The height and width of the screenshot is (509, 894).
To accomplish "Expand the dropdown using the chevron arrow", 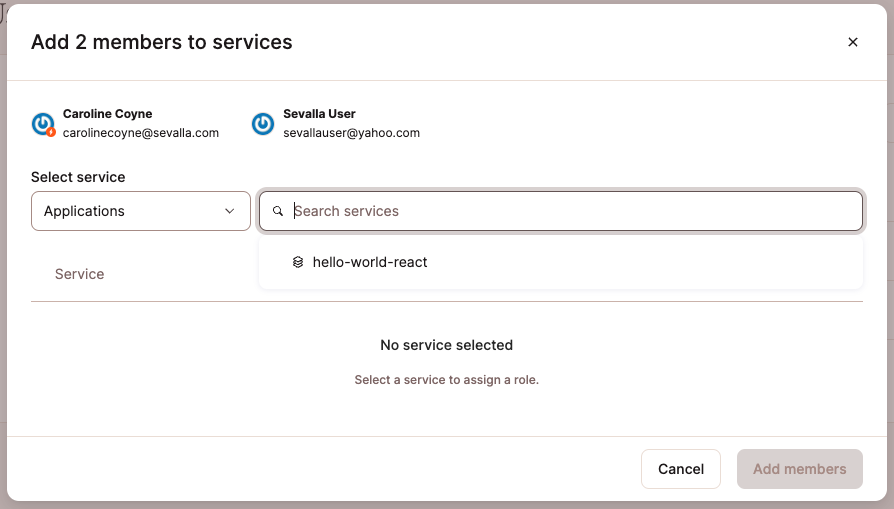I will tap(230, 211).
